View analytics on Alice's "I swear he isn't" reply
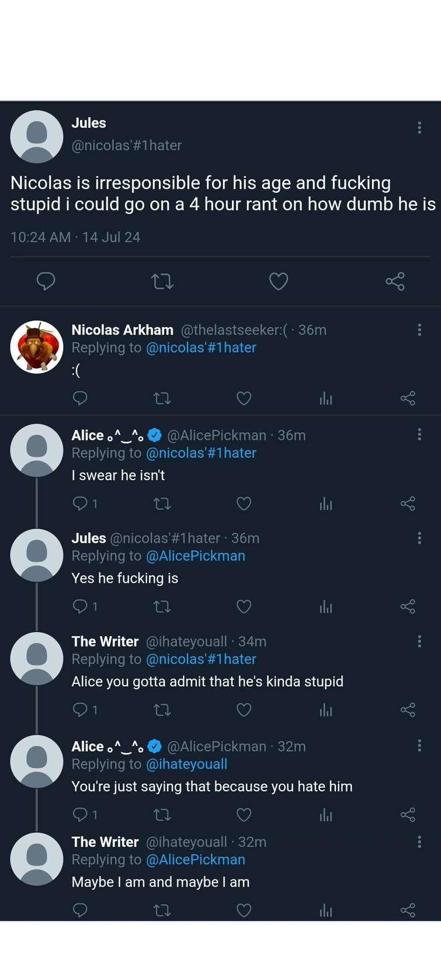 (x=326, y=503)
